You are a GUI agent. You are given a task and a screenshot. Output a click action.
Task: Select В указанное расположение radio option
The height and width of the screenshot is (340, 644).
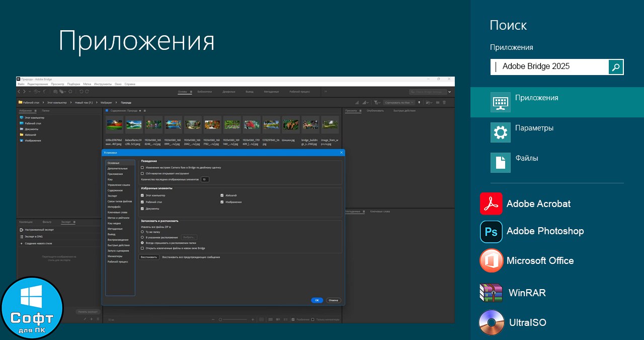(x=142, y=237)
